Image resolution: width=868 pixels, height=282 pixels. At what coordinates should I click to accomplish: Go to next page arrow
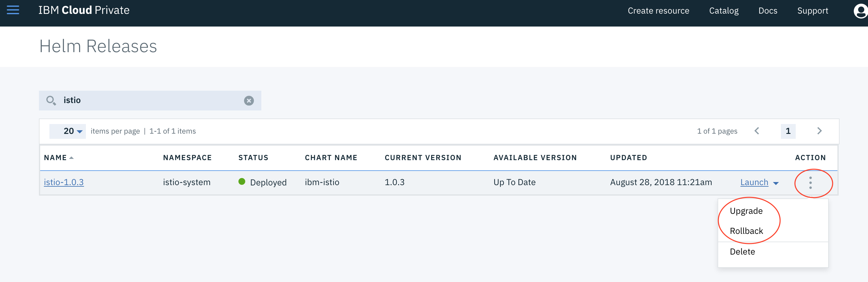[x=819, y=131]
